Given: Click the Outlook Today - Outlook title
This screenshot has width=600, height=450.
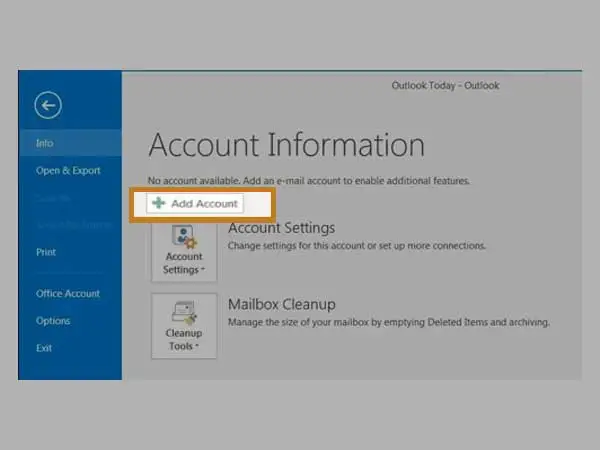Looking at the screenshot, I should [x=445, y=85].
